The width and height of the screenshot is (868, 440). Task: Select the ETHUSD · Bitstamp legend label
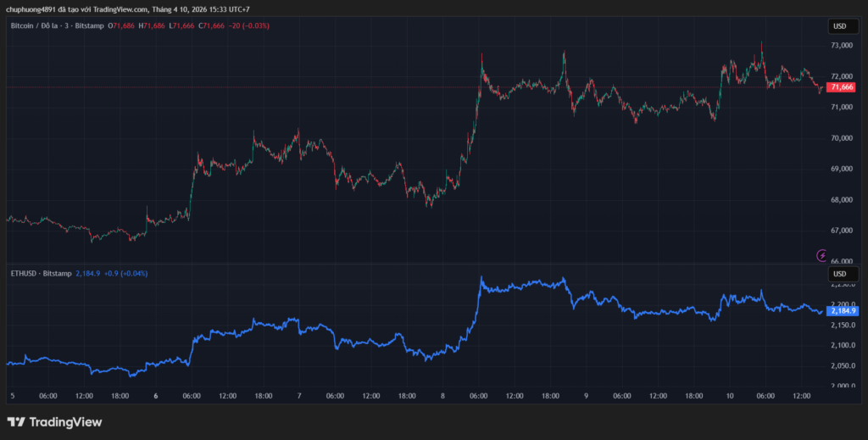[x=39, y=274]
